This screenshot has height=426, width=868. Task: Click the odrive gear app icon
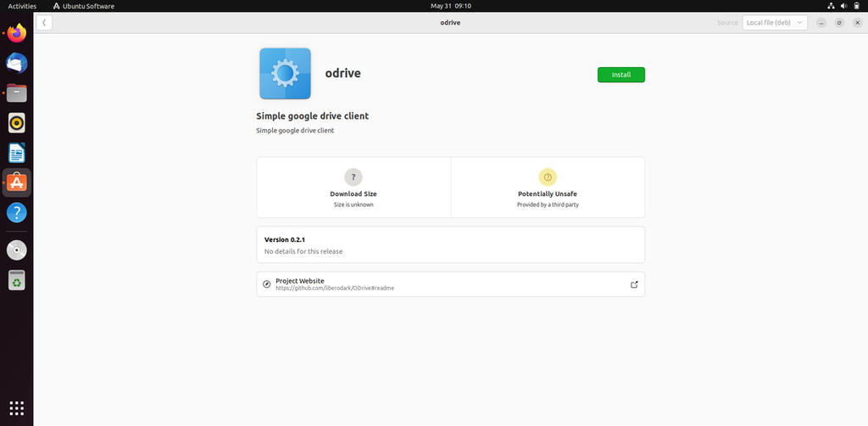tap(285, 73)
